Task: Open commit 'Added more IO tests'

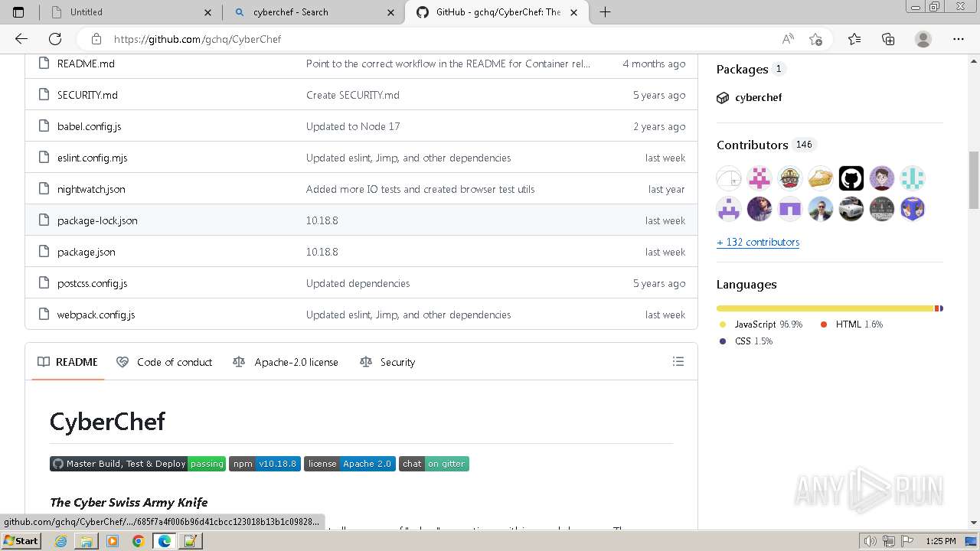Action: [420, 189]
